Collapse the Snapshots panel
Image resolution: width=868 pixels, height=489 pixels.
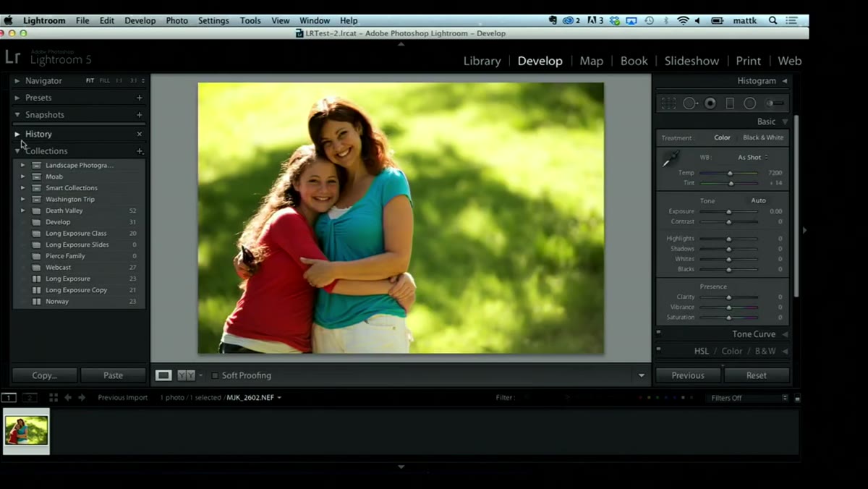click(17, 115)
